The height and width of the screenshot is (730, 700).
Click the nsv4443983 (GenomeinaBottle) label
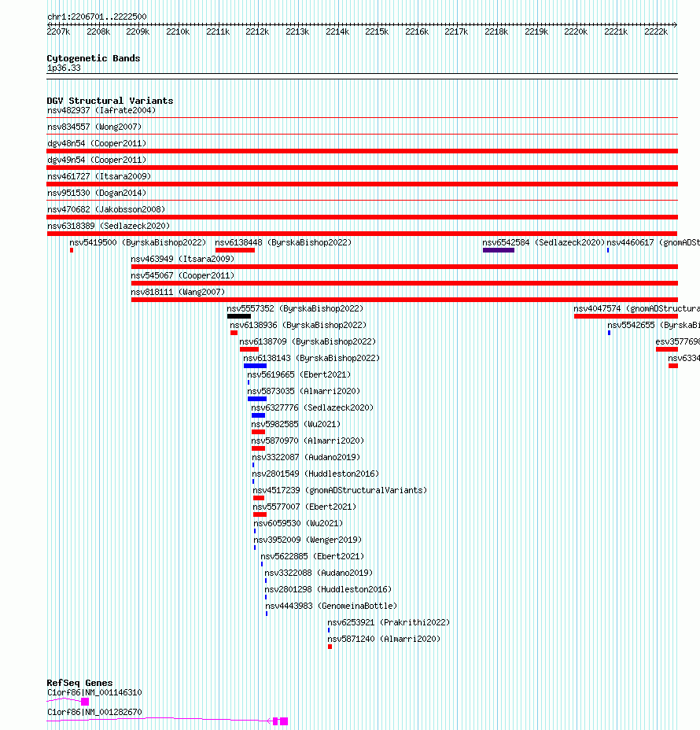point(331,606)
